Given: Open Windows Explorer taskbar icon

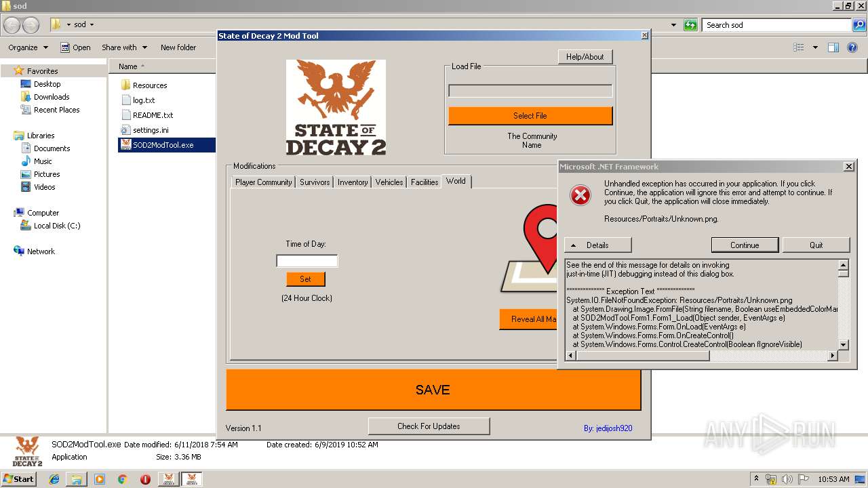Looking at the screenshot, I should (x=77, y=479).
